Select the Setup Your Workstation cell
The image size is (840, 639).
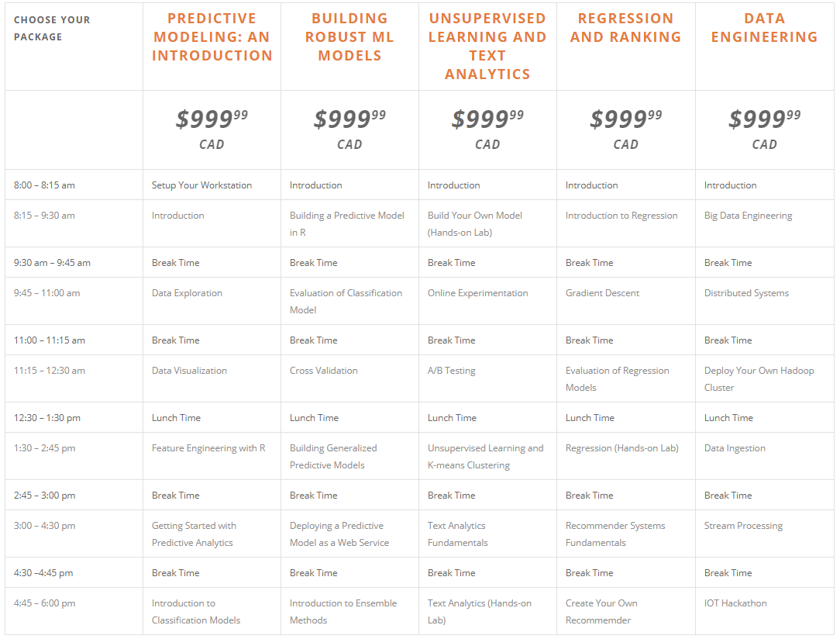201,185
